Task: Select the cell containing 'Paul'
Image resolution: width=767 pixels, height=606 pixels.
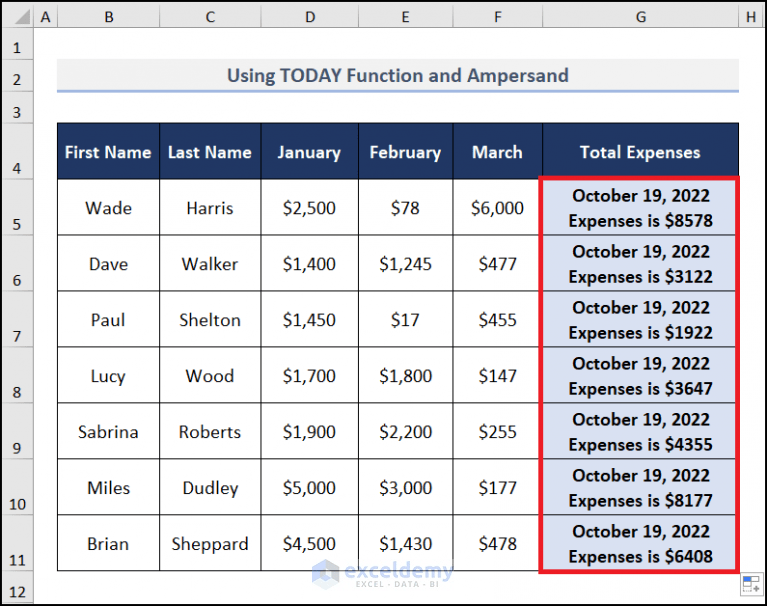Action: click(x=108, y=319)
